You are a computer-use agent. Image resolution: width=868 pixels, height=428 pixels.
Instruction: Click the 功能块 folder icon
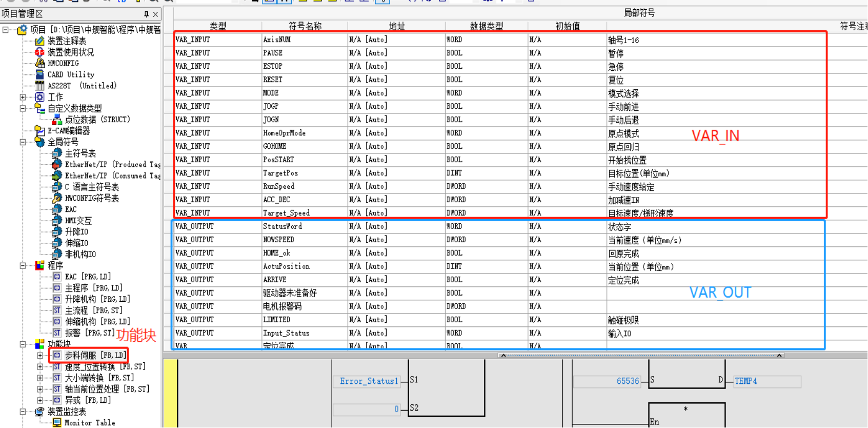click(39, 344)
